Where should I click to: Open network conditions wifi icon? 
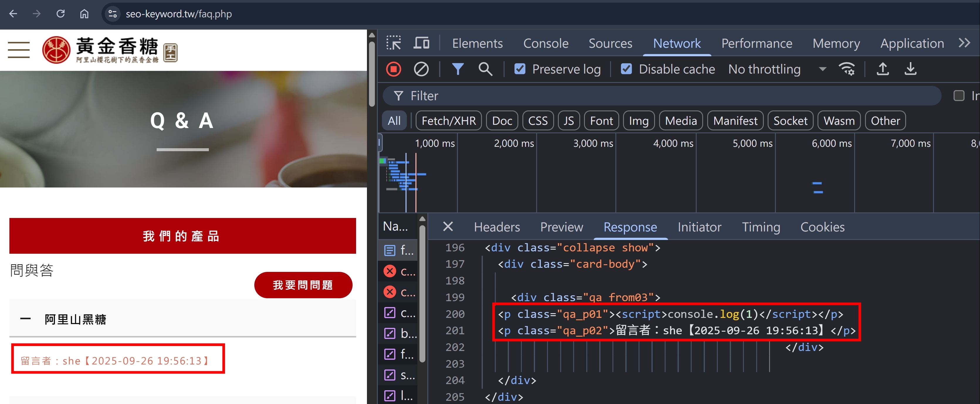point(847,69)
